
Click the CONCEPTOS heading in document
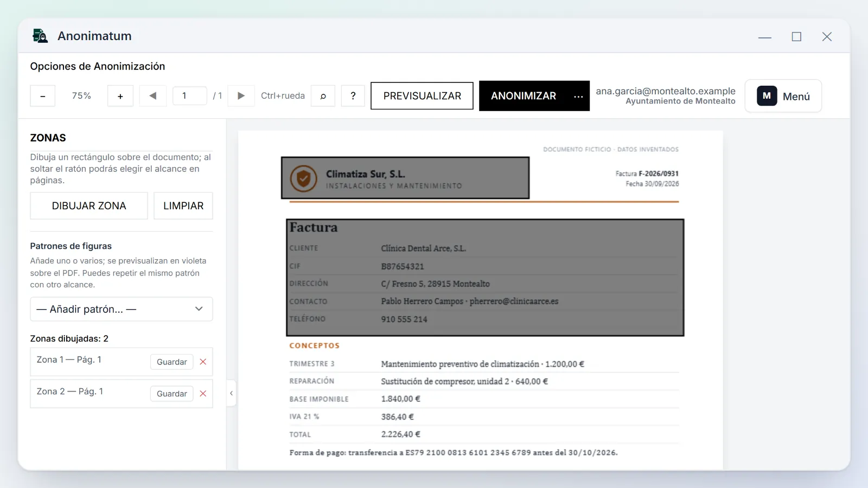click(x=314, y=346)
